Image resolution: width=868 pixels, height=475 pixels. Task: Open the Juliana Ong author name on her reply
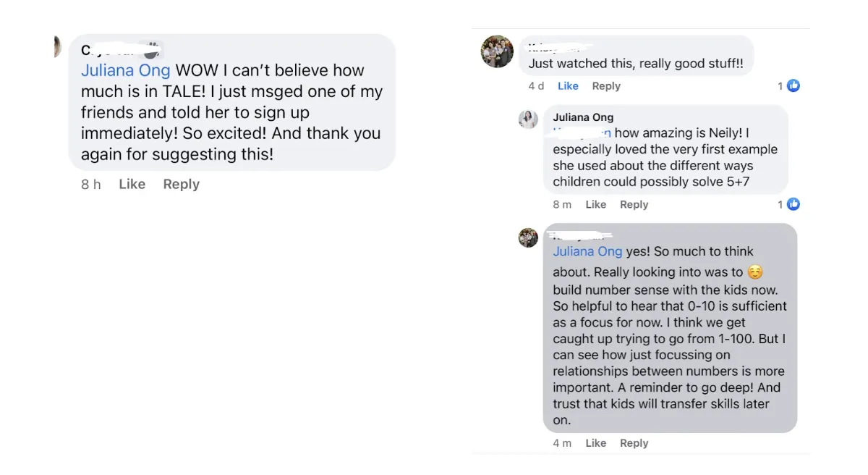pyautogui.click(x=583, y=117)
